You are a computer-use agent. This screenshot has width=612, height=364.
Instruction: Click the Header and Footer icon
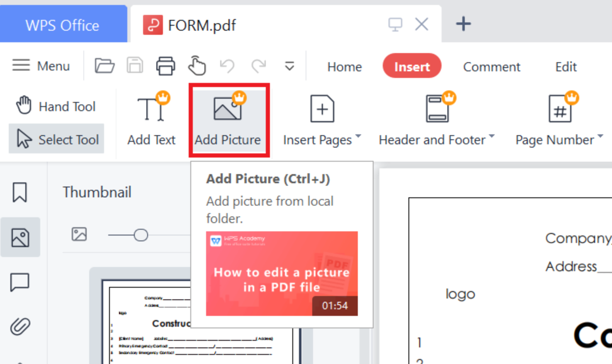click(437, 109)
